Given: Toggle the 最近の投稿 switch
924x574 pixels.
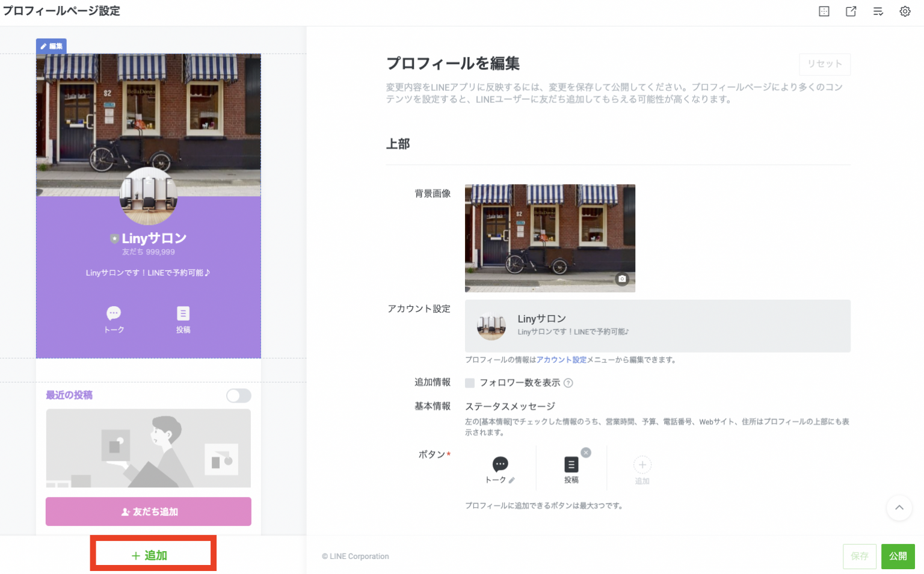Looking at the screenshot, I should coord(238,396).
